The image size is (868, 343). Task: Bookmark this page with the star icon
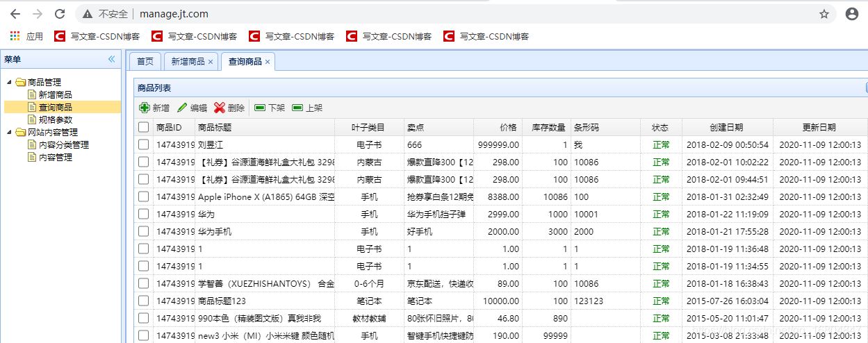(824, 14)
